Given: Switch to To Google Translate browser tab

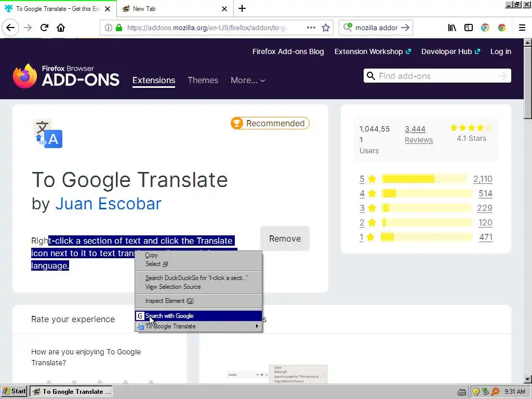Looking at the screenshot, I should [58, 9].
